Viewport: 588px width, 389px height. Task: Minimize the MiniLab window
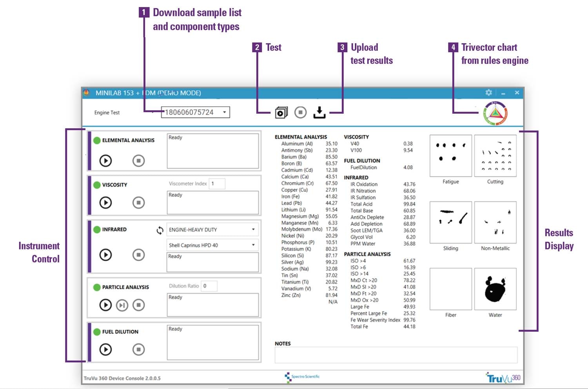tap(503, 93)
